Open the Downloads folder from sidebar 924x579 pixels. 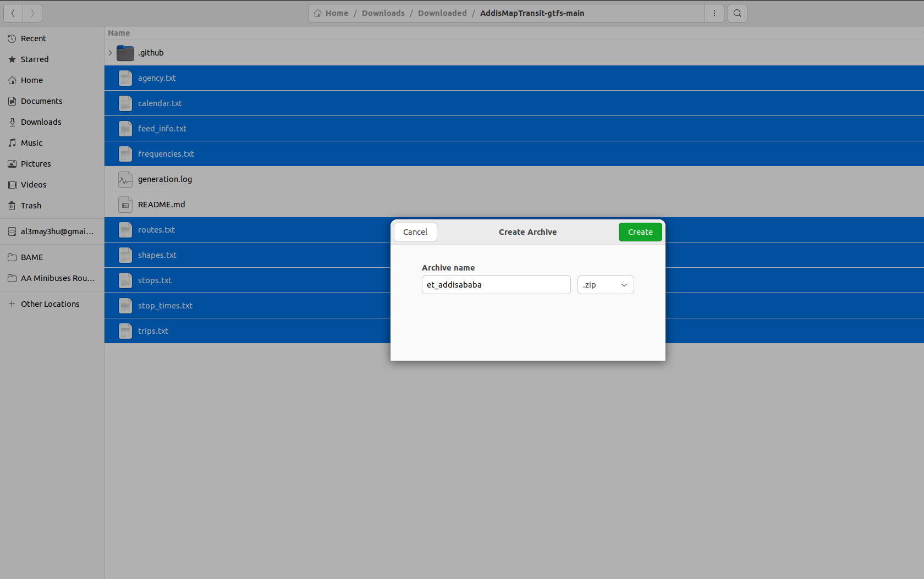pyautogui.click(x=41, y=122)
